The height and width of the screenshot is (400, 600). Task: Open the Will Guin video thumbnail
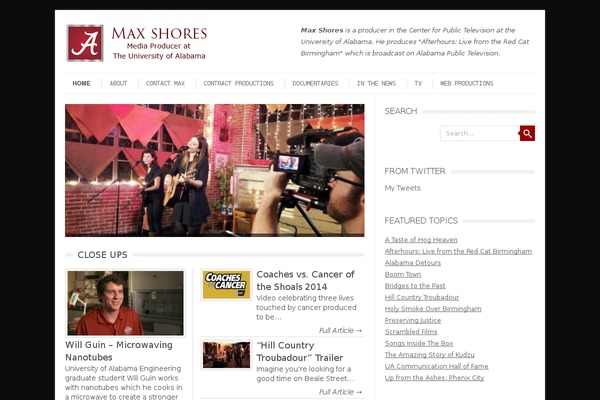click(x=126, y=303)
